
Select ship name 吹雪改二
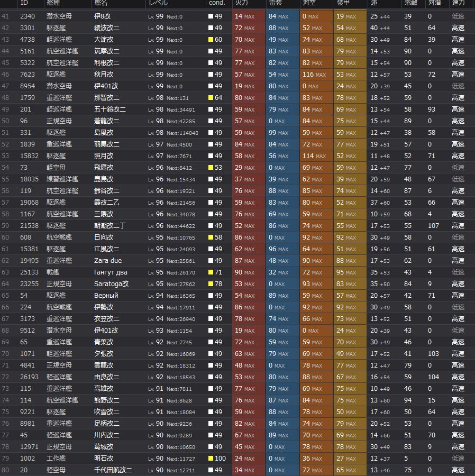click(107, 412)
